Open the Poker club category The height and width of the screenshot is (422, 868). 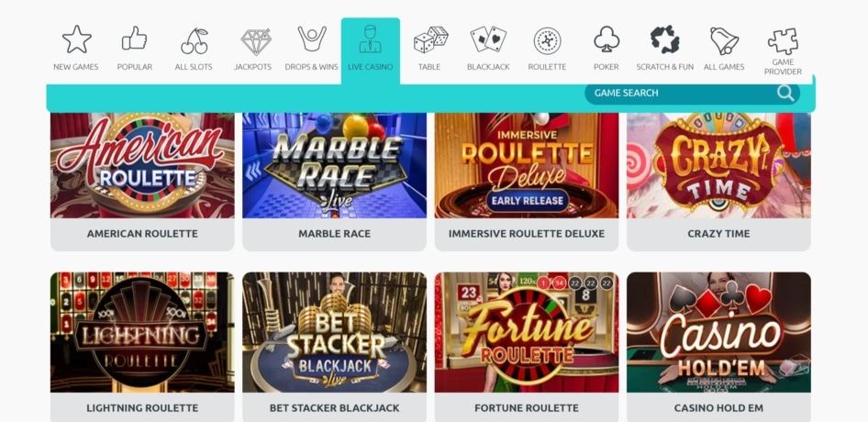[x=606, y=49]
